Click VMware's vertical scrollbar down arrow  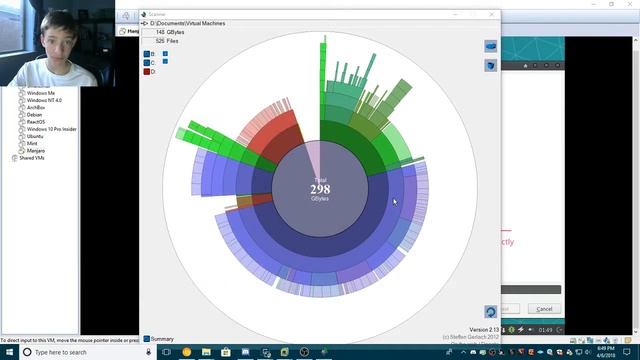coord(636,332)
